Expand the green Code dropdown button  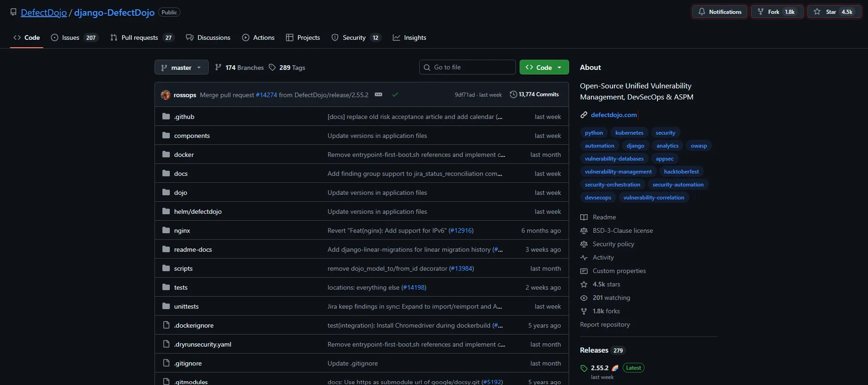[544, 68]
